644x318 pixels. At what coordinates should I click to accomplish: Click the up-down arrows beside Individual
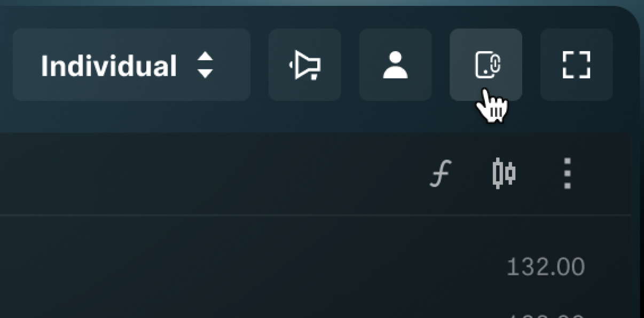[205, 66]
